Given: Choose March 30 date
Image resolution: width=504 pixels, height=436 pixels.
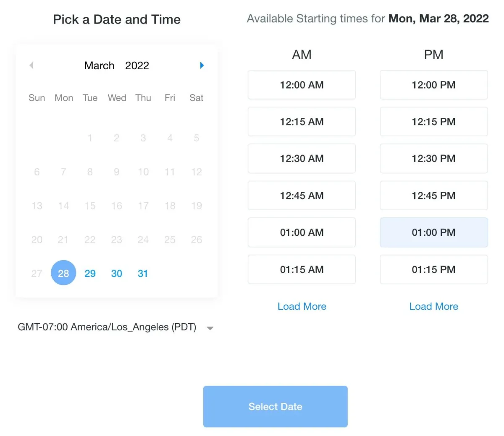Looking at the screenshot, I should tap(116, 274).
